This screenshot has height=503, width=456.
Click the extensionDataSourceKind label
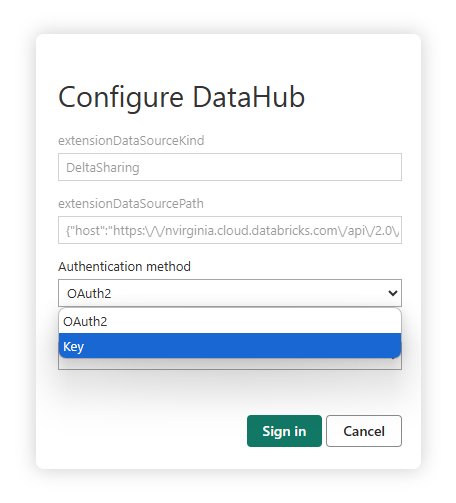pos(131,141)
